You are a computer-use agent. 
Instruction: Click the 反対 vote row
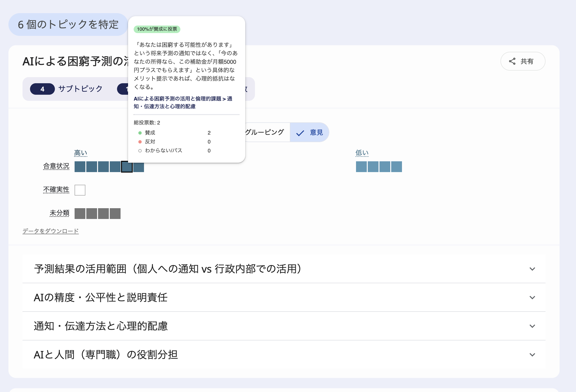[x=174, y=142]
